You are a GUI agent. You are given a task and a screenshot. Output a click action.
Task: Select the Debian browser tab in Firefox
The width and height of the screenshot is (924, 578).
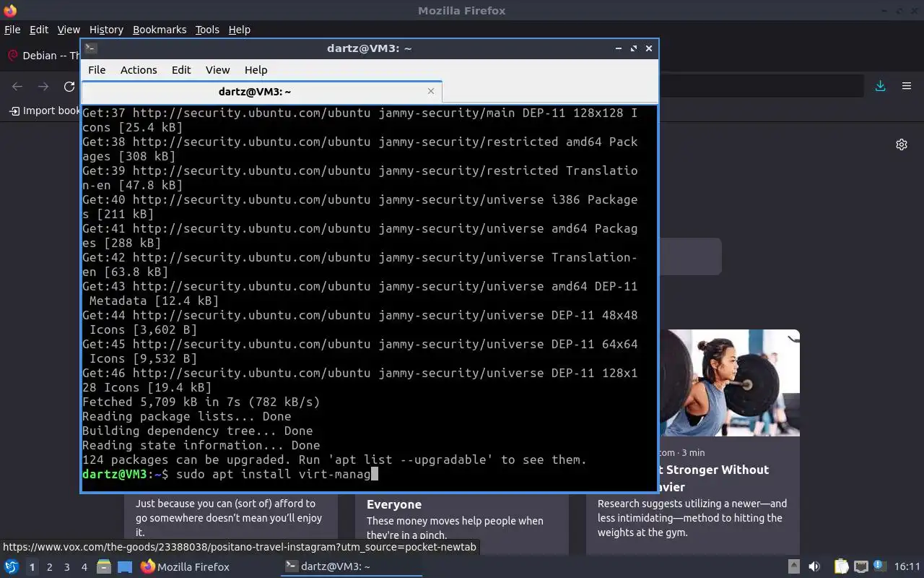(42, 56)
